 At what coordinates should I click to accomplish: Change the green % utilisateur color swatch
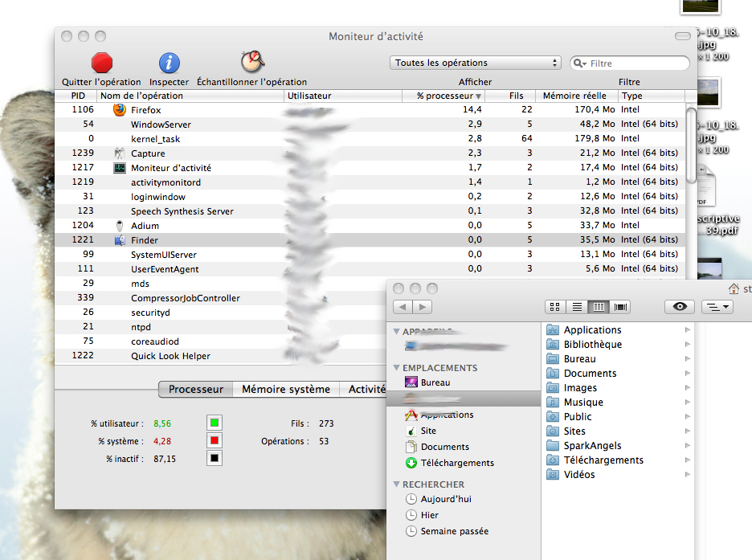point(215,423)
